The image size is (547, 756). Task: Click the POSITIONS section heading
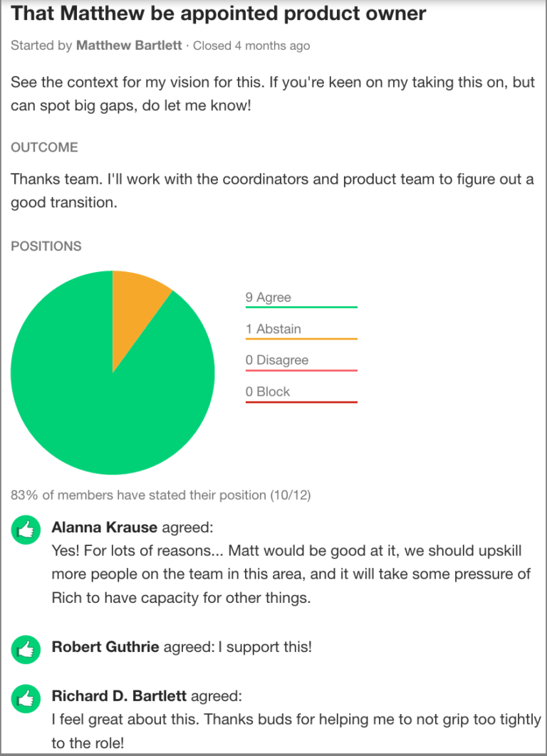(x=46, y=246)
